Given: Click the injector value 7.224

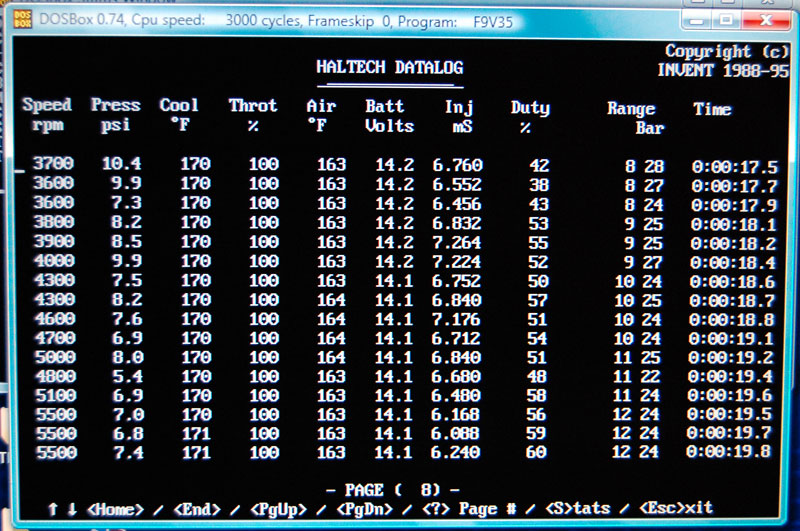Looking at the screenshot, I should coord(457,262).
